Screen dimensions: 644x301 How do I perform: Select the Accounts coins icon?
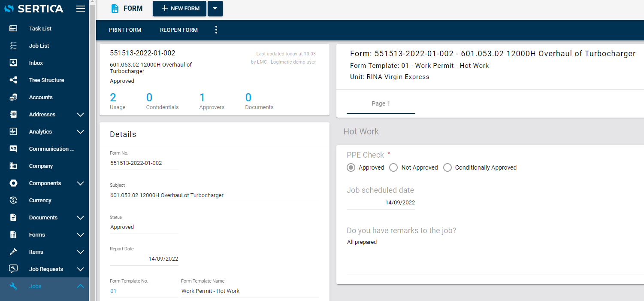(13, 97)
